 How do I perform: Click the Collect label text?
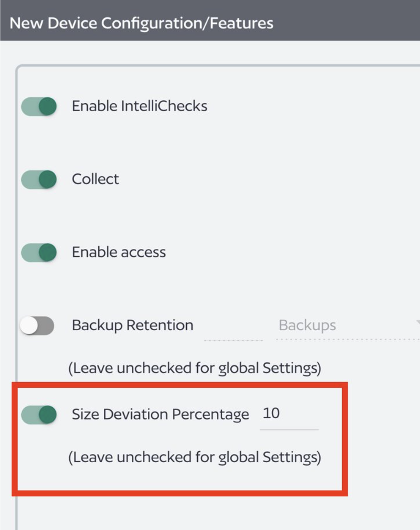[95, 179]
